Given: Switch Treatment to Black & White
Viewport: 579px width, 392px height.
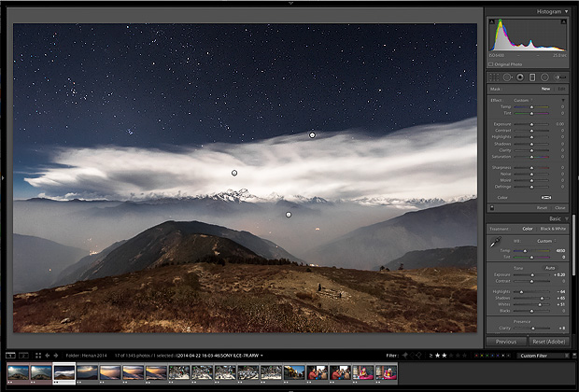Looking at the screenshot, I should 554,229.
